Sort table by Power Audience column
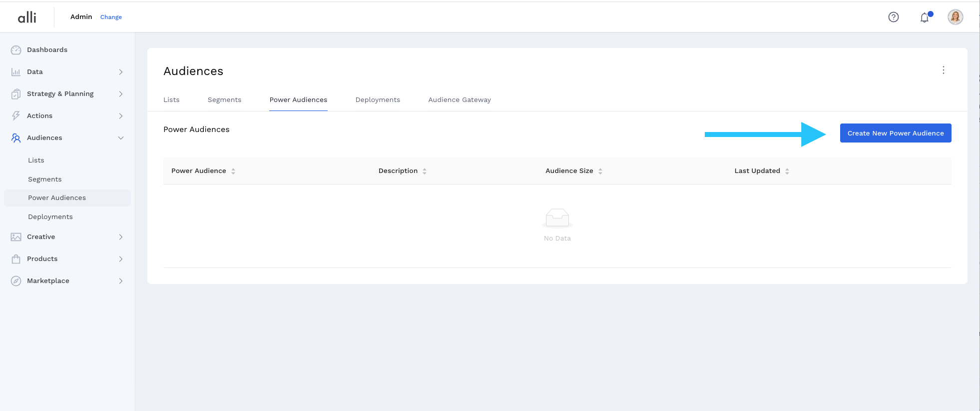The width and height of the screenshot is (980, 411). click(233, 171)
